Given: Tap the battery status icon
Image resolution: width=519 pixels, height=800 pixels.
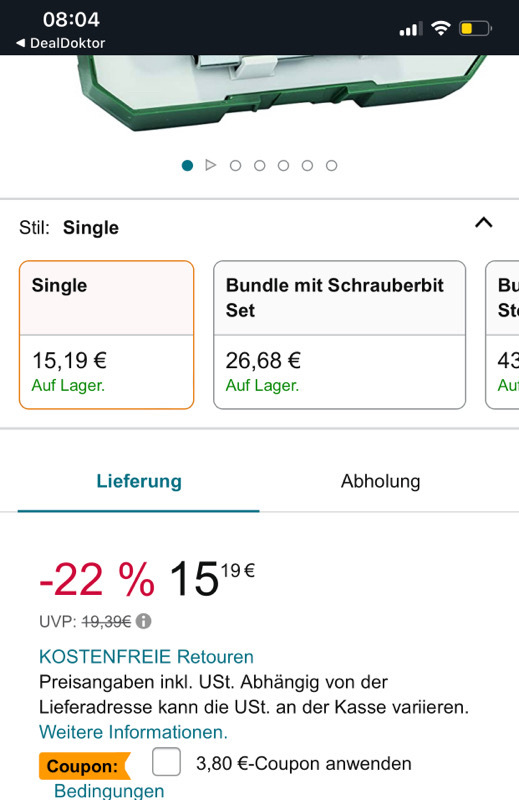Looking at the screenshot, I should [x=475, y=29].
